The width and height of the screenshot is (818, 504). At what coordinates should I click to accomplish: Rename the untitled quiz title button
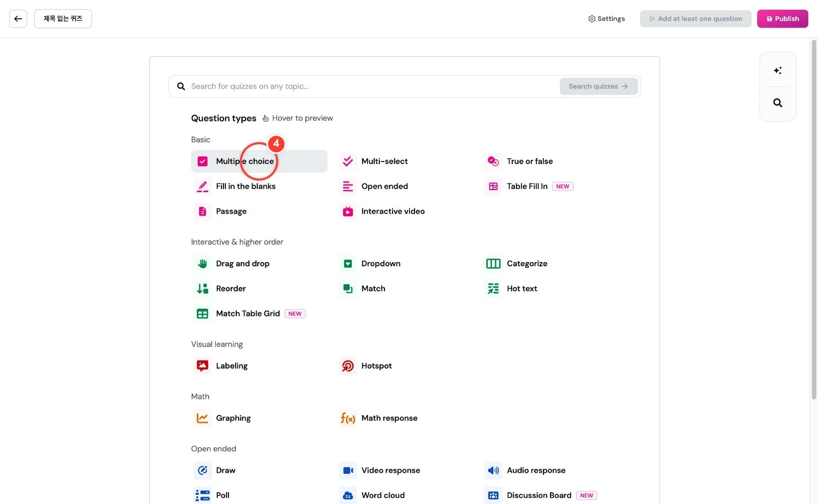click(63, 19)
